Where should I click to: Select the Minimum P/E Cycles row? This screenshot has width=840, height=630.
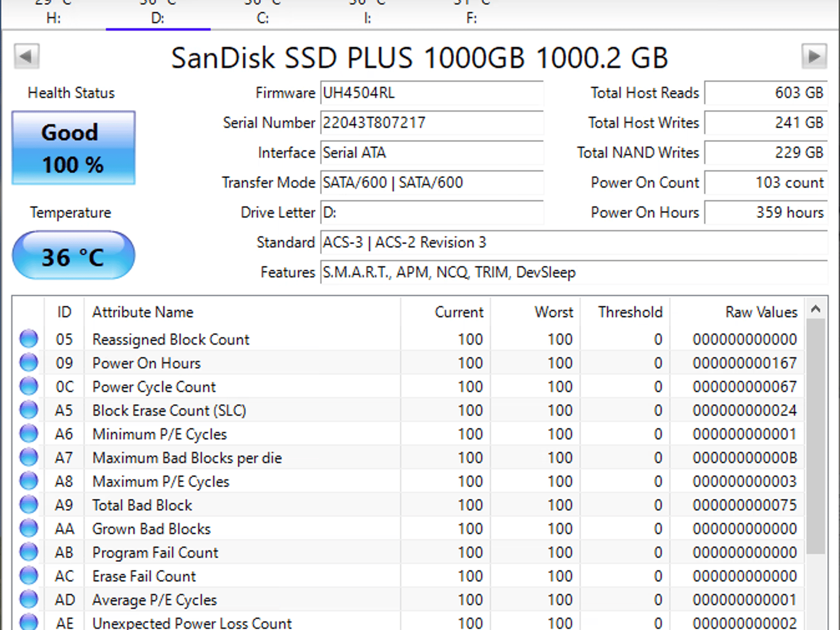(409, 434)
